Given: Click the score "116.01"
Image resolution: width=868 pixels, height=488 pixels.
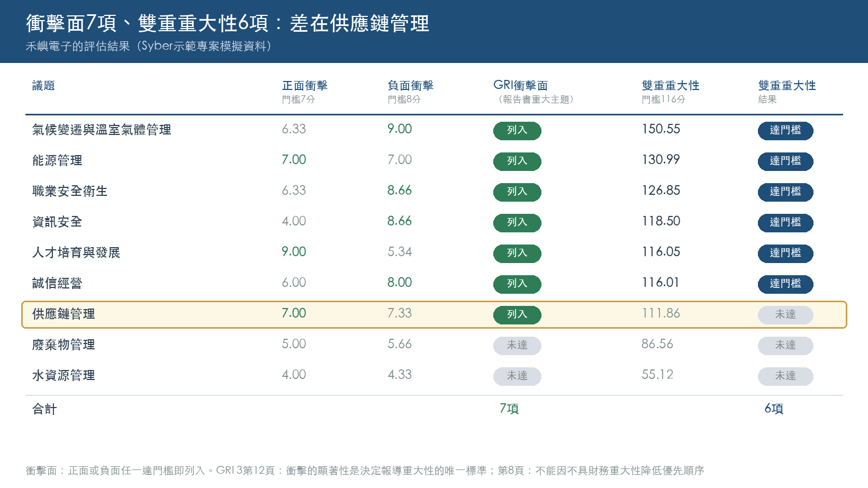Looking at the screenshot, I should [x=661, y=283].
